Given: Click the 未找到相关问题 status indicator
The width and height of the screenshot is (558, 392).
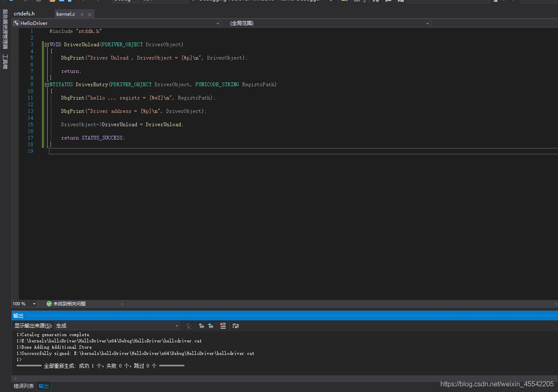Looking at the screenshot, I should 66,304.
